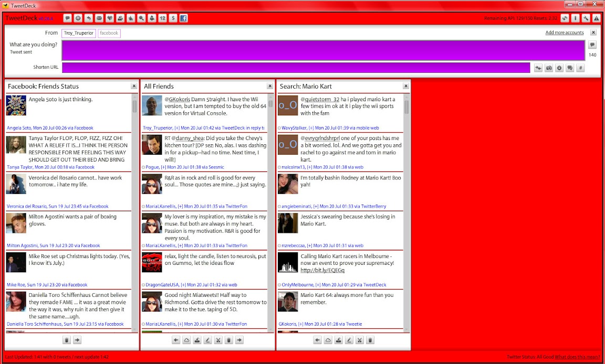
Task: Click Mike Roe's avatar thumbnail
Action: 16,262
